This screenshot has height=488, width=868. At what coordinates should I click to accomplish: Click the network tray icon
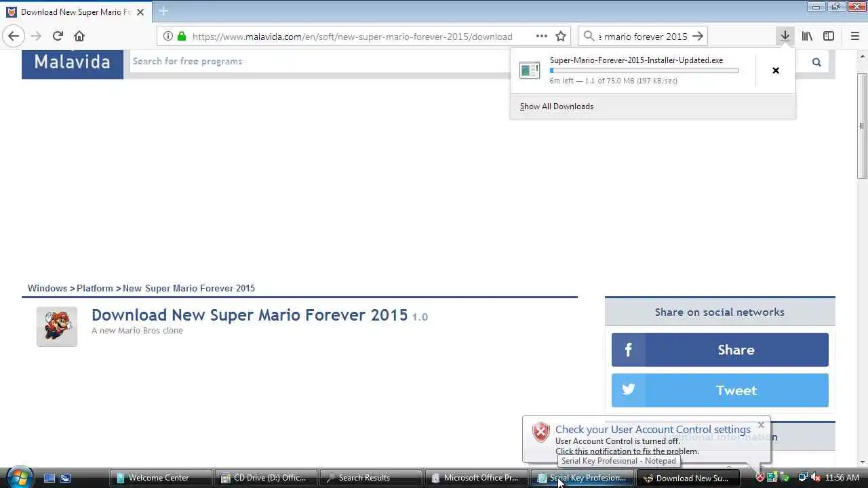point(804,478)
